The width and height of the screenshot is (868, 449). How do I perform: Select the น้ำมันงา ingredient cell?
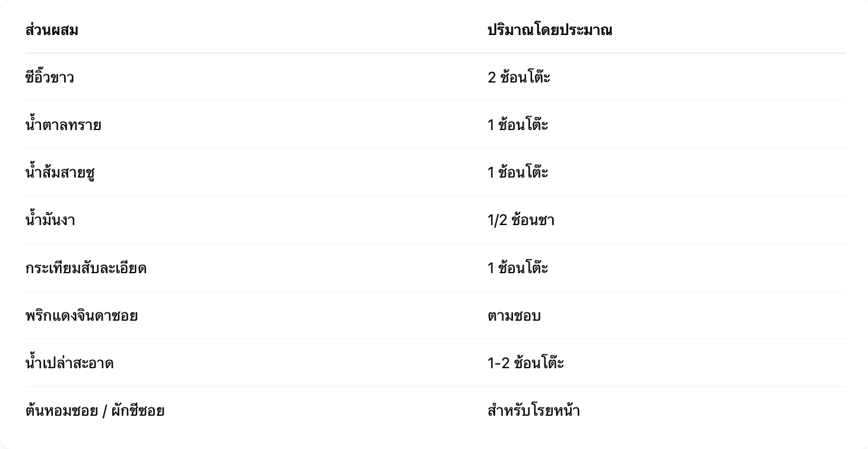pos(50,220)
